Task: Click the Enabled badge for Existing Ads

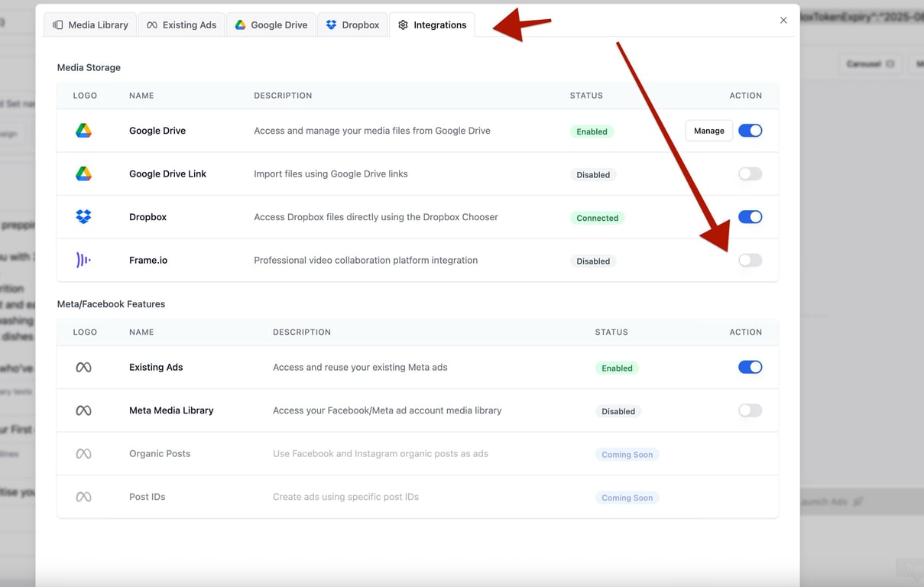Action: click(x=617, y=368)
